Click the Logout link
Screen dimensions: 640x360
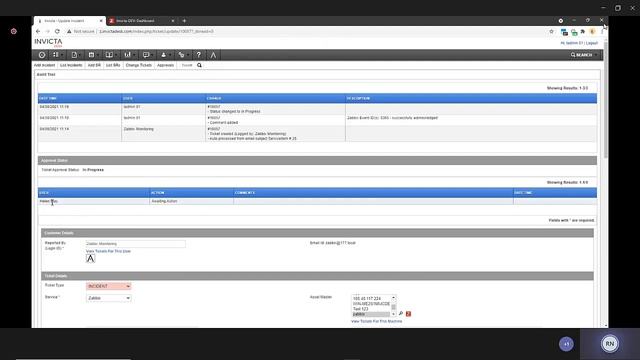click(x=592, y=43)
